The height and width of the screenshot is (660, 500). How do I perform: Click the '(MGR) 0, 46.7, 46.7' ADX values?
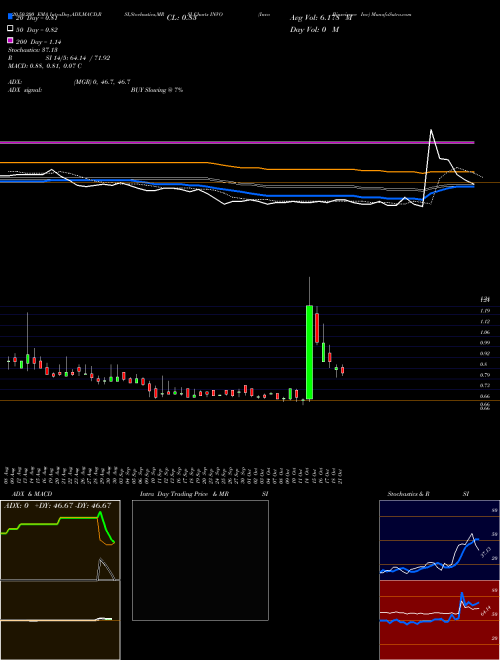click(x=102, y=82)
